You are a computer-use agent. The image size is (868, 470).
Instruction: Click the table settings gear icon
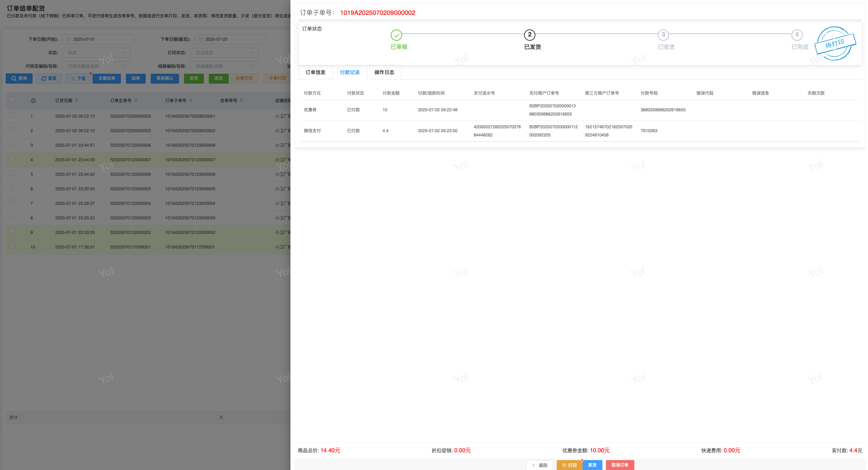(33, 101)
